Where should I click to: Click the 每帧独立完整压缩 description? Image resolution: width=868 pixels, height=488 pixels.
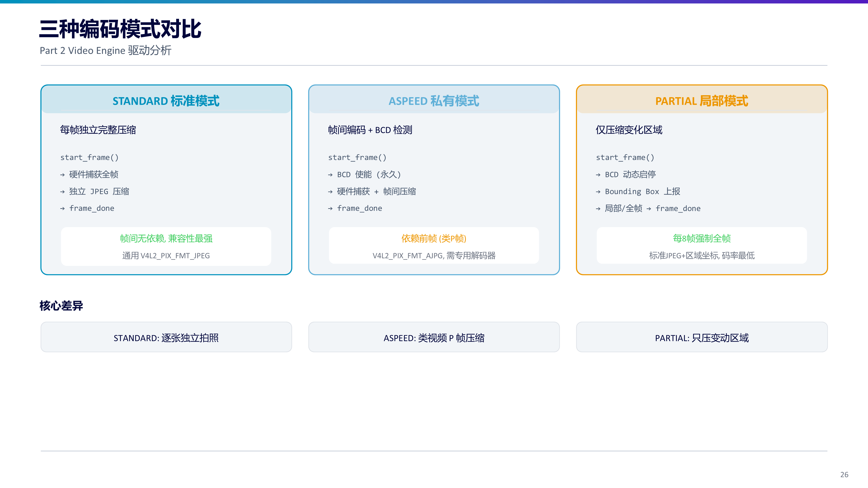[98, 130]
